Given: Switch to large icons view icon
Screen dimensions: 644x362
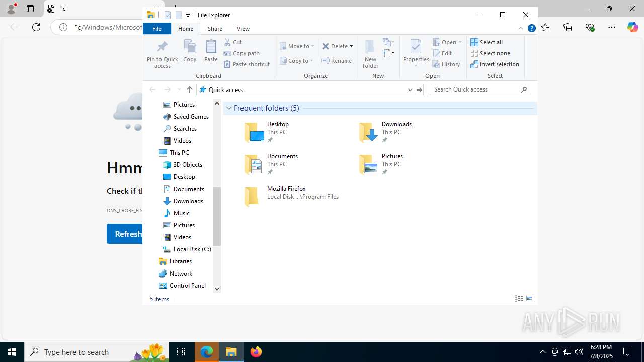Looking at the screenshot, I should tap(530, 299).
